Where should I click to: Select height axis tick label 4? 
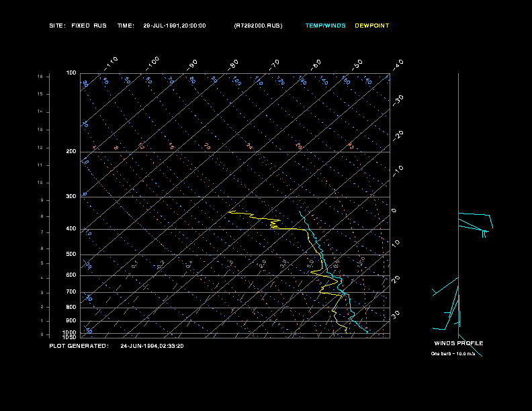[x=42, y=278]
